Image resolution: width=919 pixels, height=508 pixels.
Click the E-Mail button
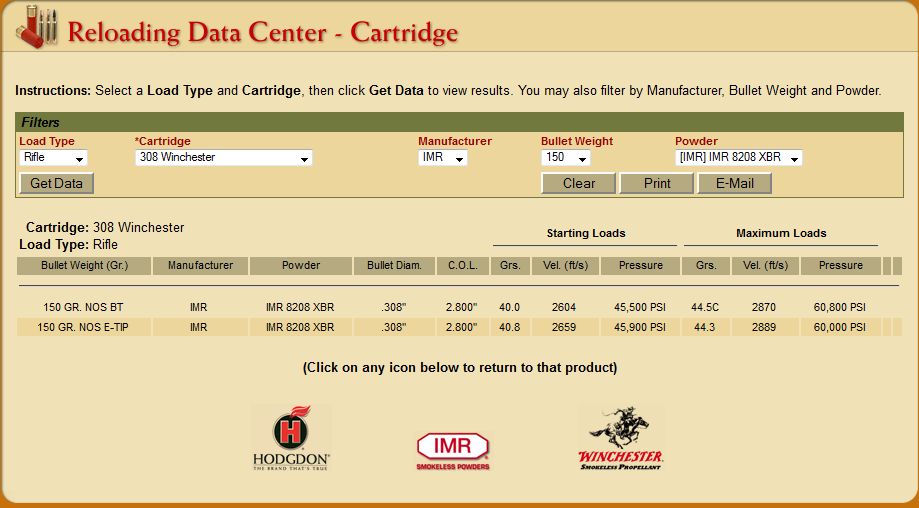click(x=734, y=183)
